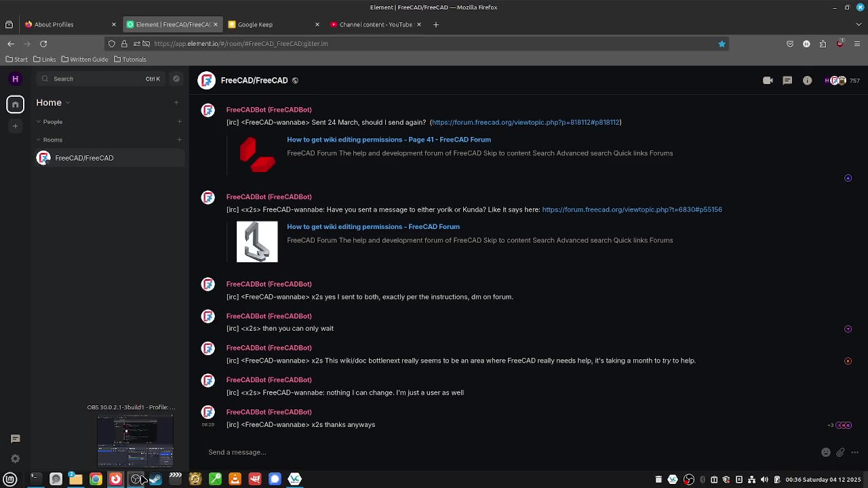Open 'wiki editing permissions - Page 41' preview title
868x488 pixels.
389,140
